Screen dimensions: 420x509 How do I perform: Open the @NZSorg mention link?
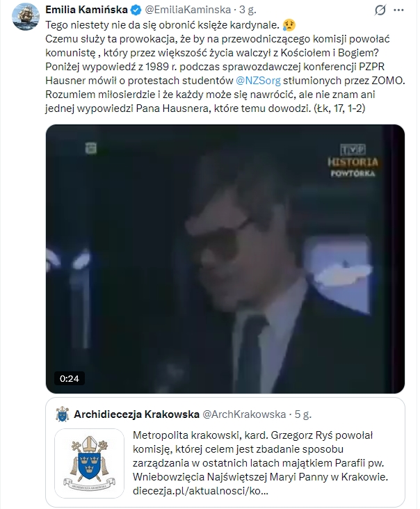point(258,80)
